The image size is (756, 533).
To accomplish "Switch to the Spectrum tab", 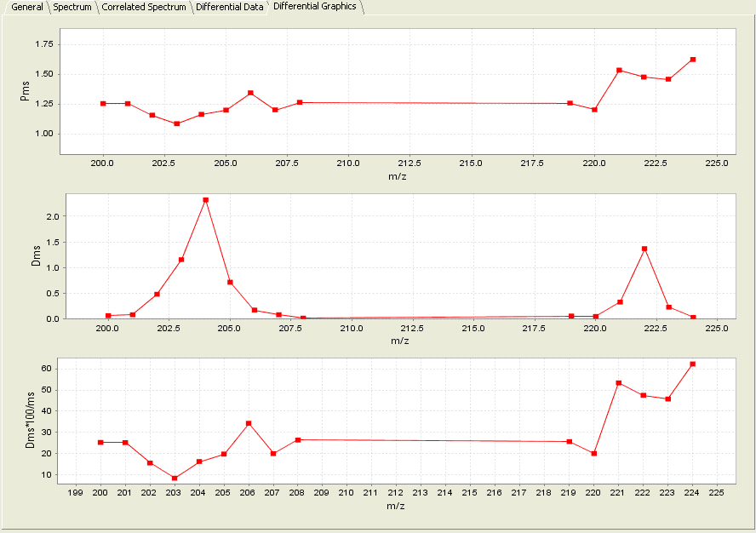I will tap(72, 7).
